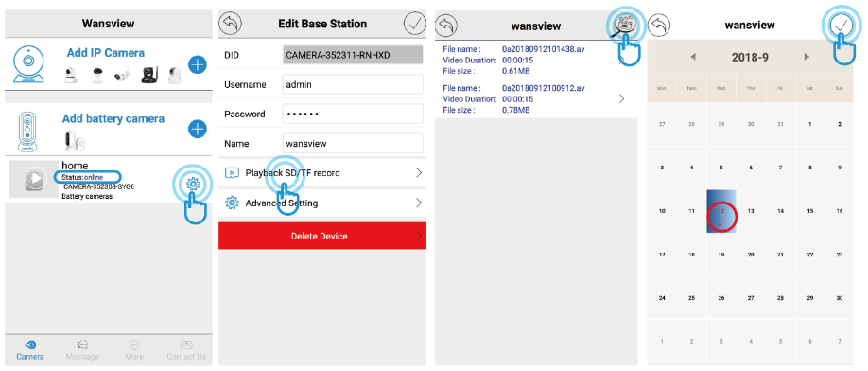Expand Playback SD/TF record chevron
This screenshot has width=868, height=371.
(419, 173)
